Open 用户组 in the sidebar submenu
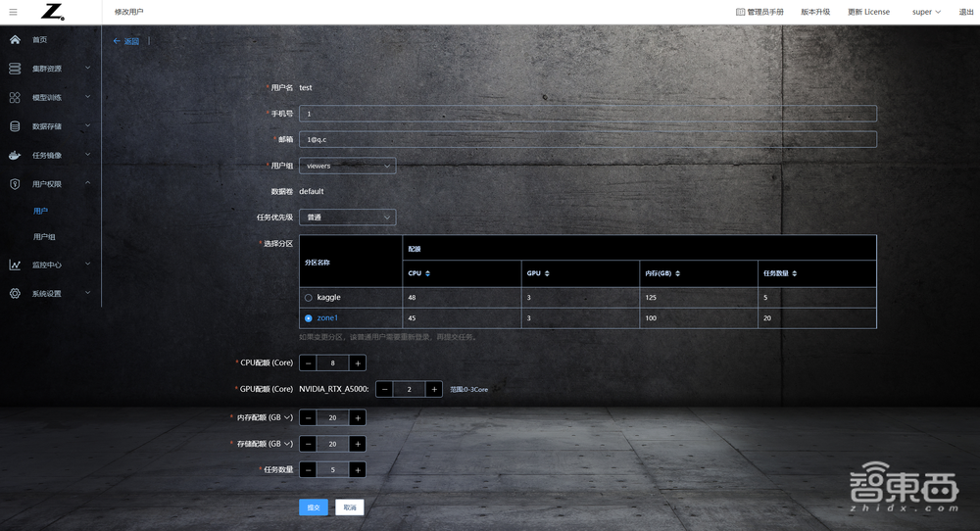Viewport: 980px width, 531px height. (x=43, y=237)
